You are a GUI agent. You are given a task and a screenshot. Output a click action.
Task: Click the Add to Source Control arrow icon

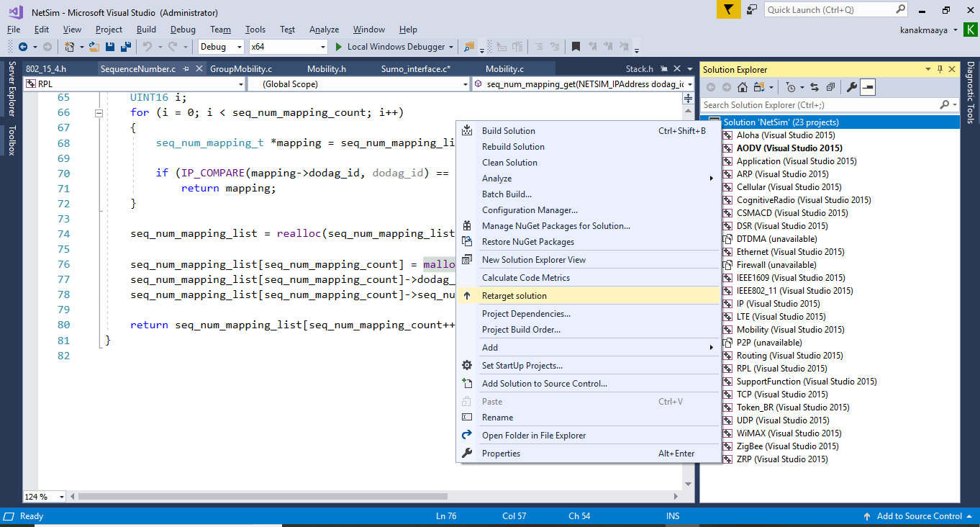[867, 516]
